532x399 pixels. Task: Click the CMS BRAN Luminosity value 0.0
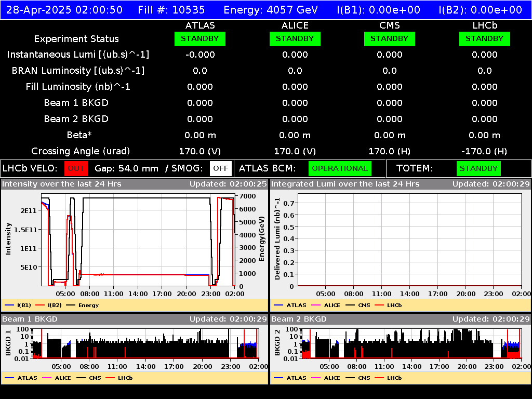[x=390, y=71]
